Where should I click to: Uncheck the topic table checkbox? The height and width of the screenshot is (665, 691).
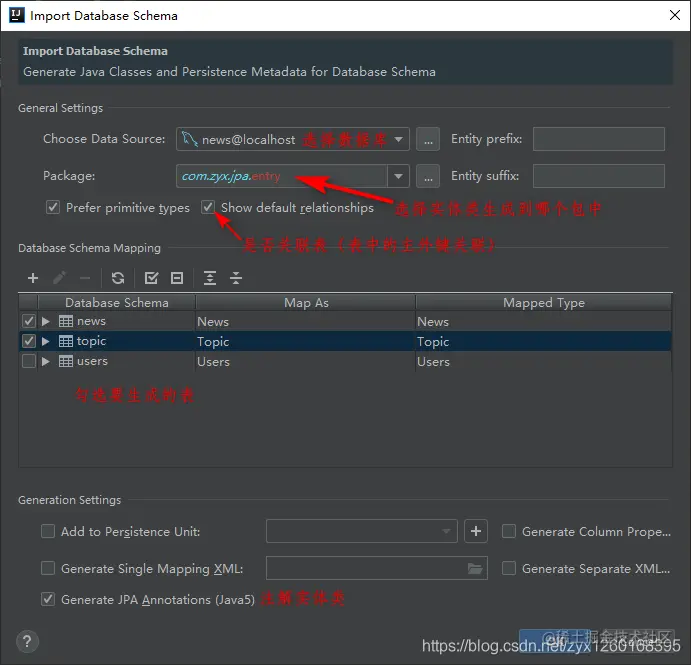coord(29,341)
